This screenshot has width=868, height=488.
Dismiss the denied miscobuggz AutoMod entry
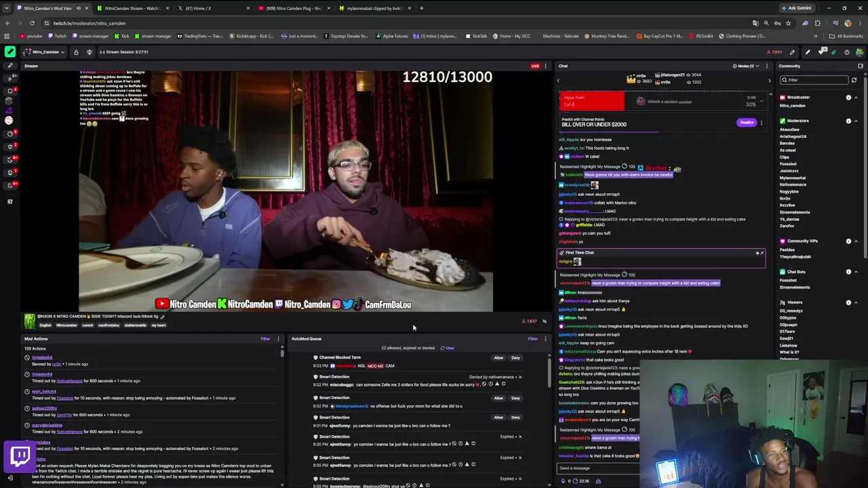click(x=520, y=377)
